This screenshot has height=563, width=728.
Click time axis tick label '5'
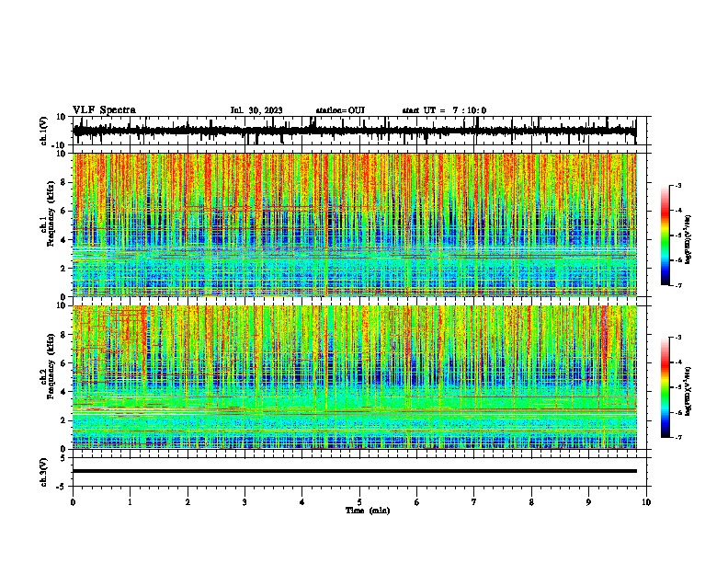click(359, 502)
